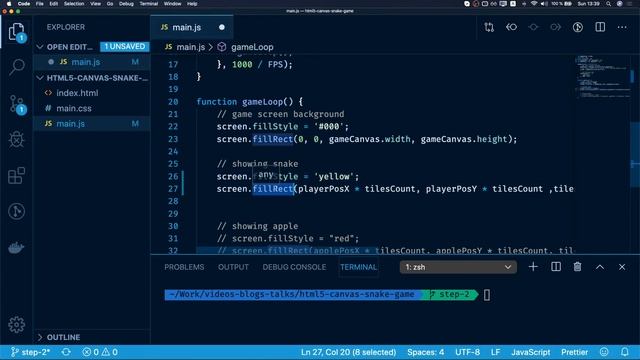Click the text "// showing apple"
The width and height of the screenshot is (640, 360).
tap(258, 226)
